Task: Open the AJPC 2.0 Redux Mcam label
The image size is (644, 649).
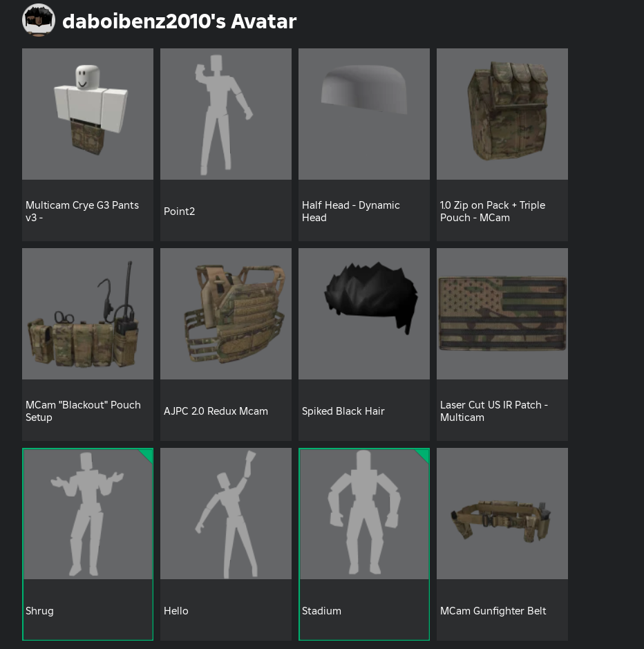Action: coord(216,411)
